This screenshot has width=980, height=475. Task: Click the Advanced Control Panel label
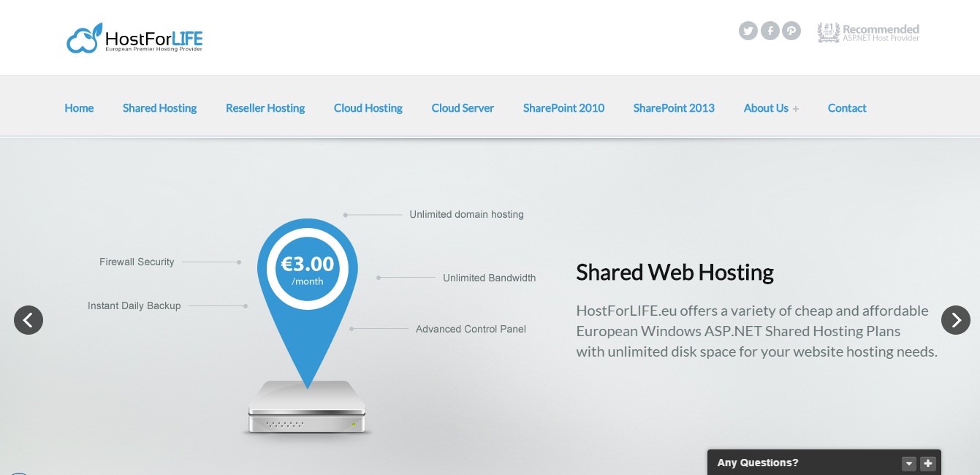[x=471, y=329]
